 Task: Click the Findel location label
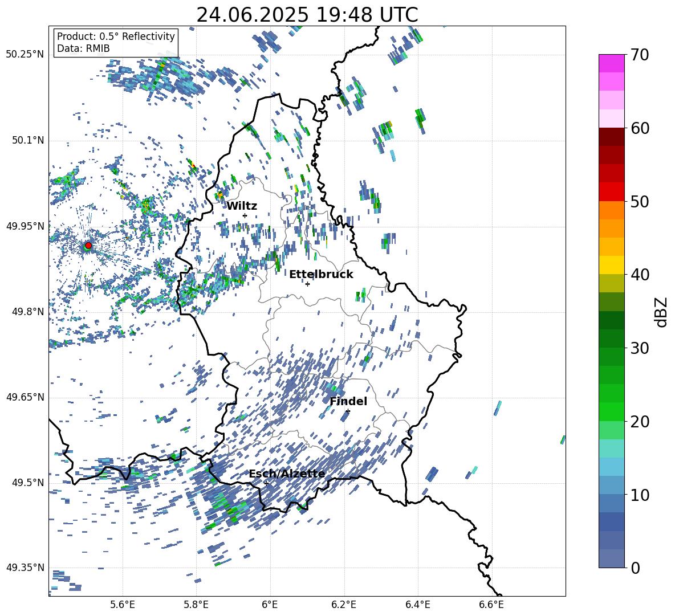pyautogui.click(x=348, y=401)
